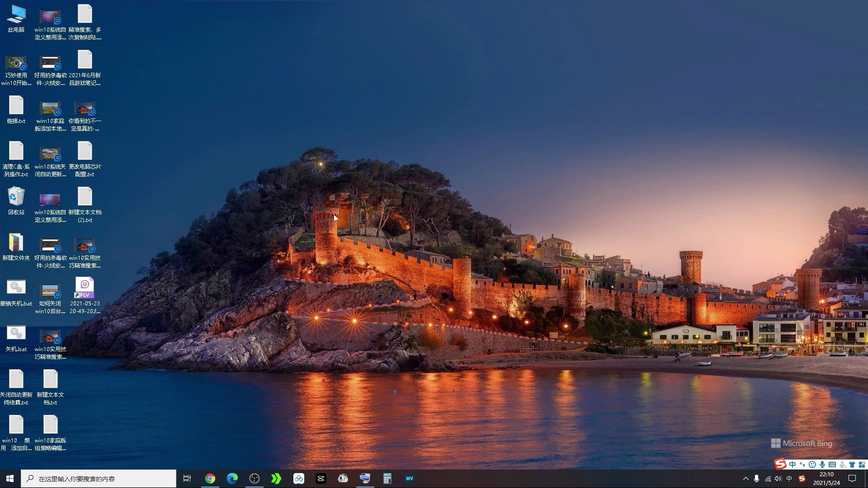Image resolution: width=868 pixels, height=488 pixels.
Task: Show hidden system tray icons chevron
Action: [x=745, y=479]
